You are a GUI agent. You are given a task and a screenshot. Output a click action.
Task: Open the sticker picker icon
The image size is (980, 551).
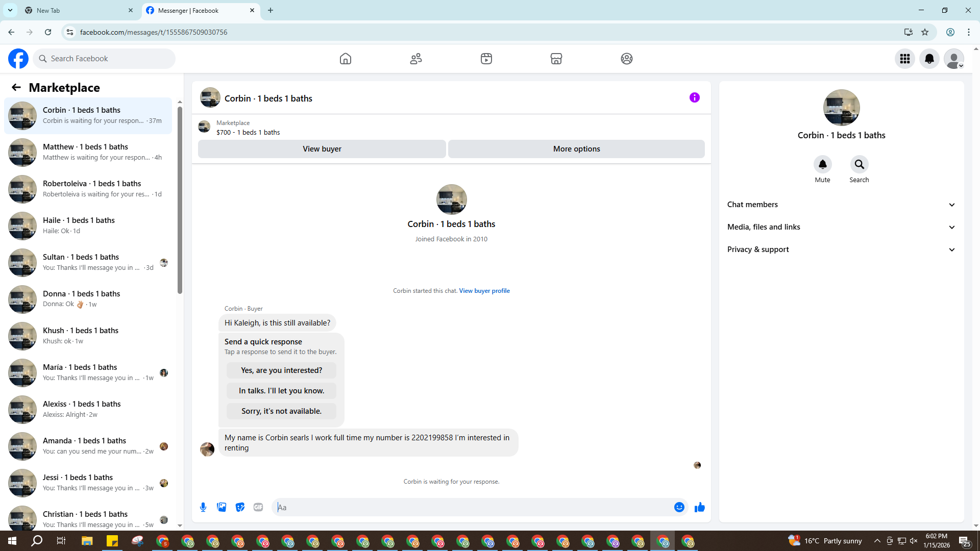(240, 507)
